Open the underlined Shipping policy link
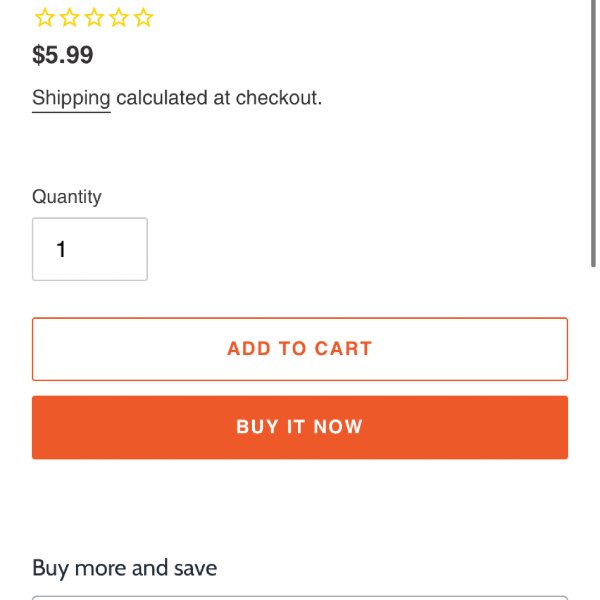Screen dimensions: 600x600 tap(71, 98)
